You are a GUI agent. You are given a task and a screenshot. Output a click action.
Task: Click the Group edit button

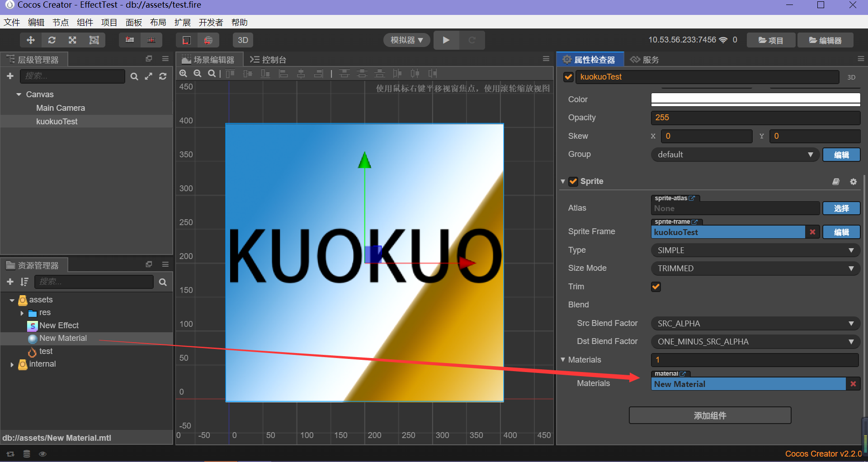(841, 155)
